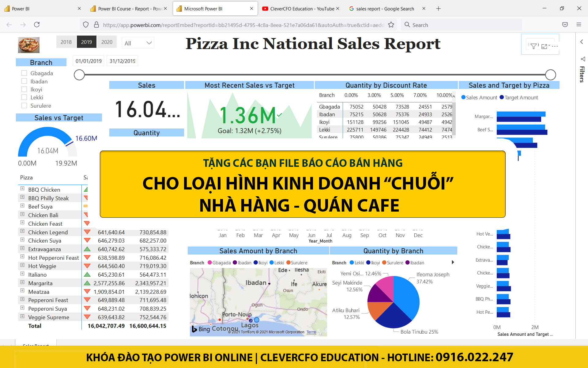588x368 pixels.
Task: Switch to sales report Google Search tab
Action: pyautogui.click(x=385, y=9)
